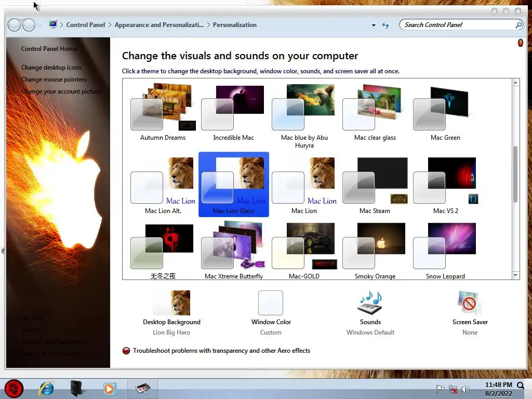Launch Internet Explorer from taskbar
Screen dimensions: 532x399
tap(46, 389)
